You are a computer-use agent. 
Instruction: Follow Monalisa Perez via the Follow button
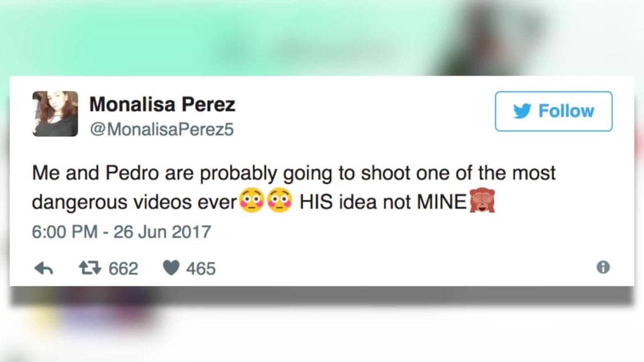click(x=553, y=111)
